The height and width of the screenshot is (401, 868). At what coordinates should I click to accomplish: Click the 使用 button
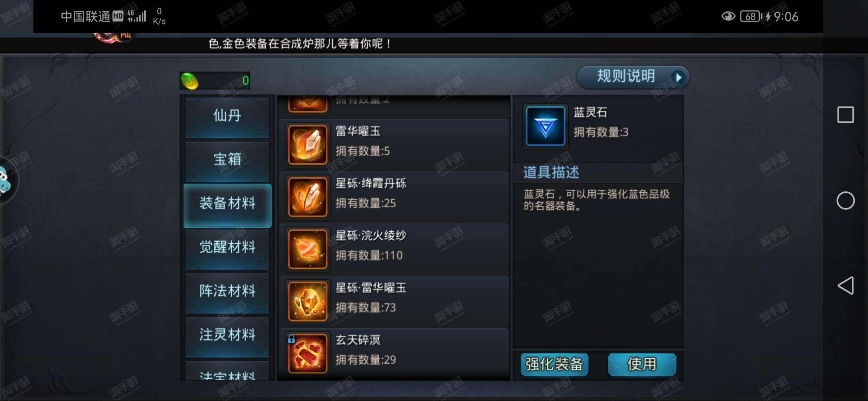pyautogui.click(x=642, y=365)
